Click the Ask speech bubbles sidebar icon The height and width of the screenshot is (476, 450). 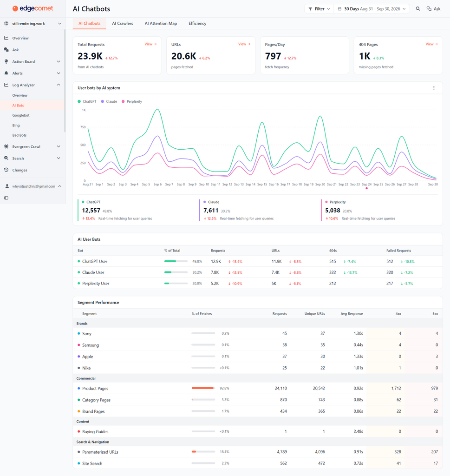tap(7, 50)
